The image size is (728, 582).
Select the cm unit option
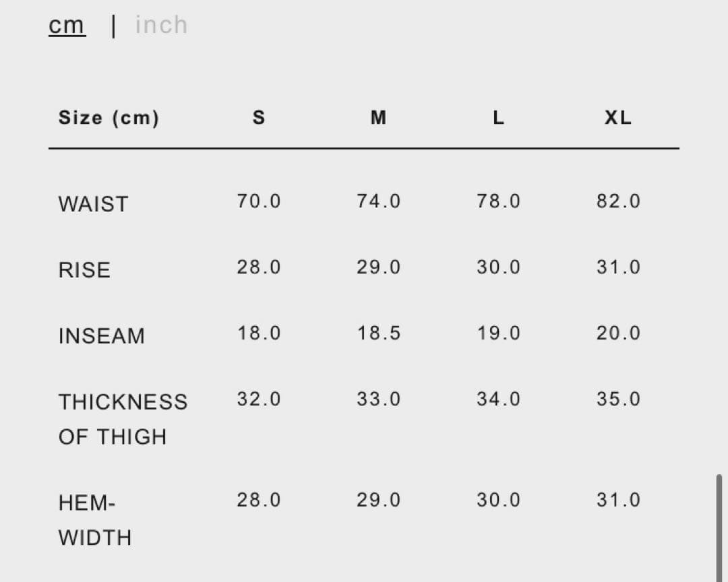tap(67, 25)
